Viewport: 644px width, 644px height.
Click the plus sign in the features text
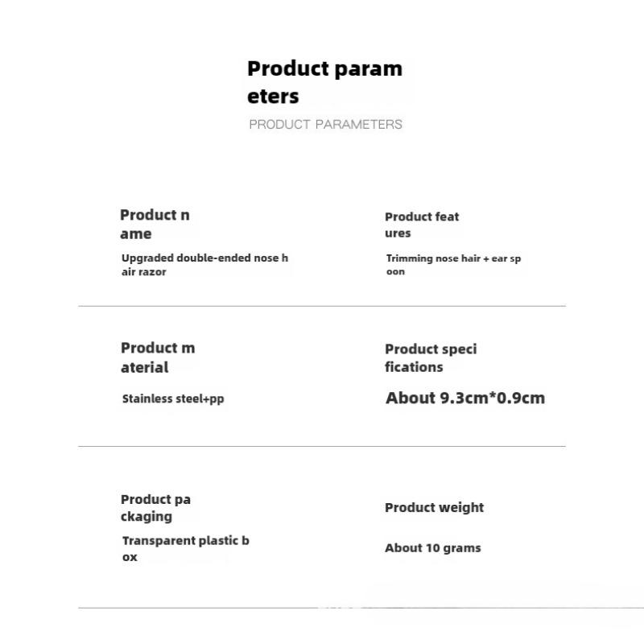coord(486,258)
